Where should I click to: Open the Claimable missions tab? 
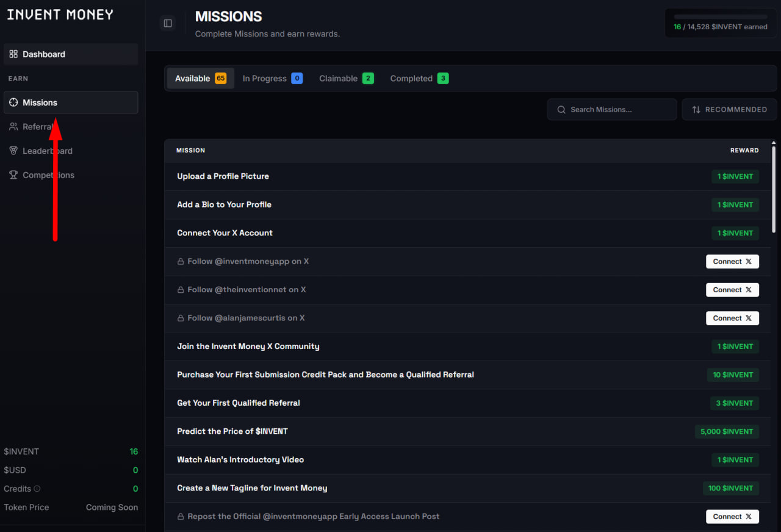pyautogui.click(x=346, y=79)
